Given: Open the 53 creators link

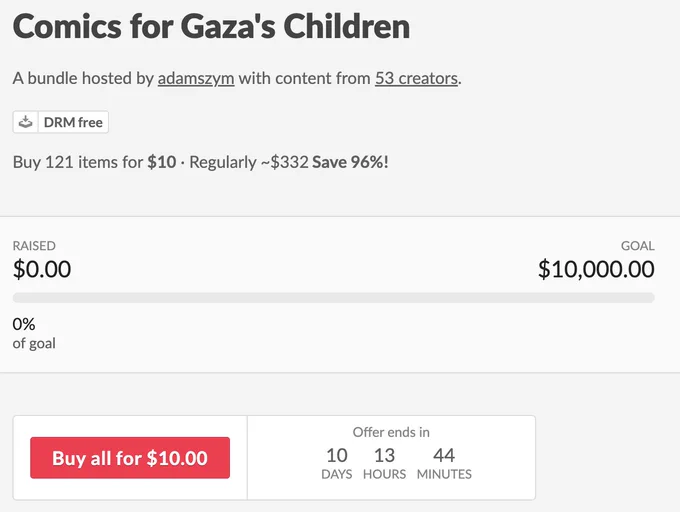Looking at the screenshot, I should point(416,78).
